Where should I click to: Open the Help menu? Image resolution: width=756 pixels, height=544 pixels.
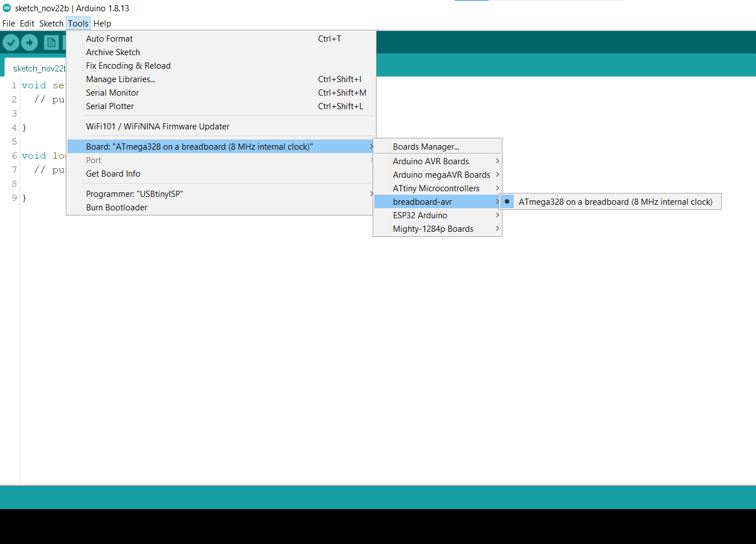point(102,24)
